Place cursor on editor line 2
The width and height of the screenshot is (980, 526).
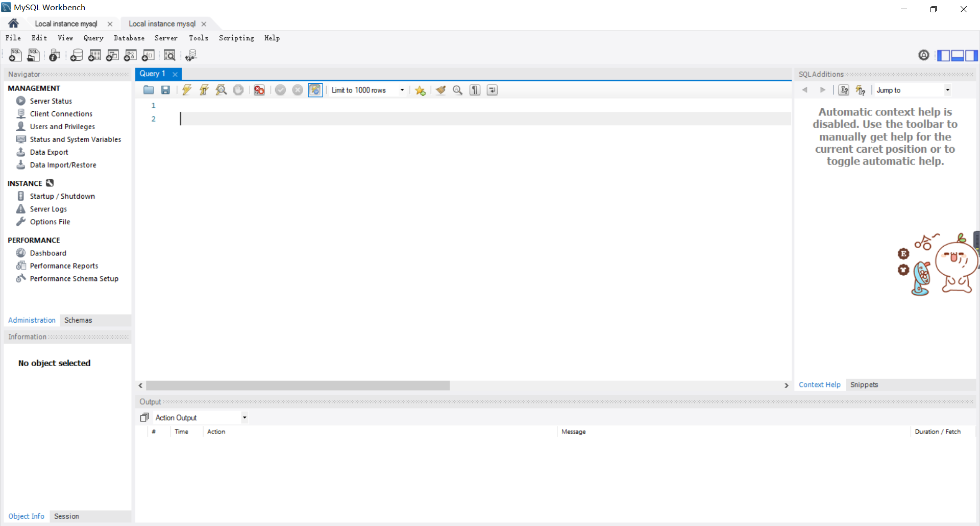pyautogui.click(x=485, y=118)
